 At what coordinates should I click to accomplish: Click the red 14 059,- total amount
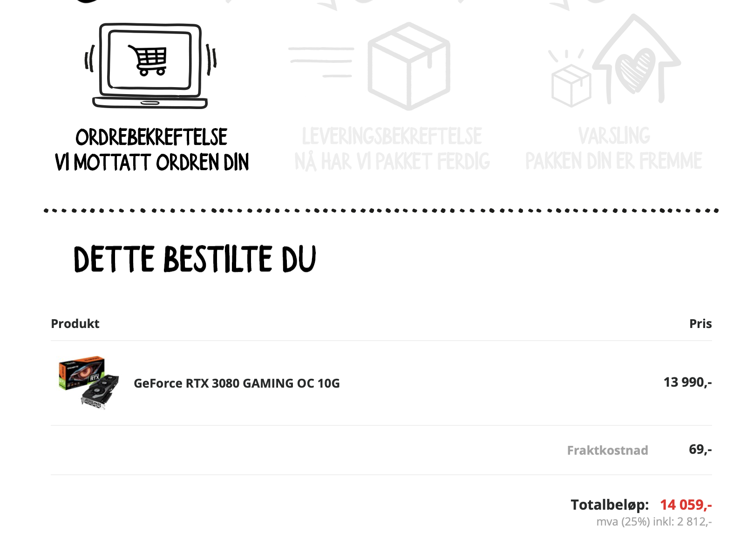pos(686,505)
